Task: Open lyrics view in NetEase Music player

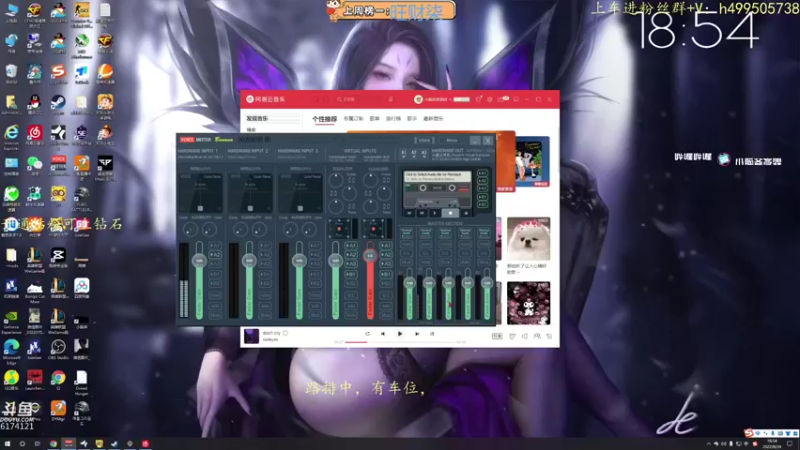Action: click(x=432, y=334)
